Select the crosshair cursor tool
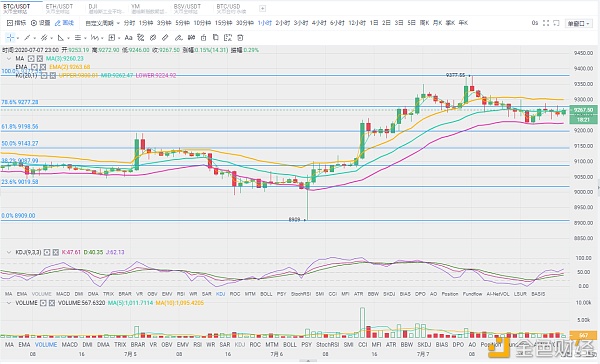Image resolution: width=600 pixels, height=364 pixels. (x=10, y=38)
